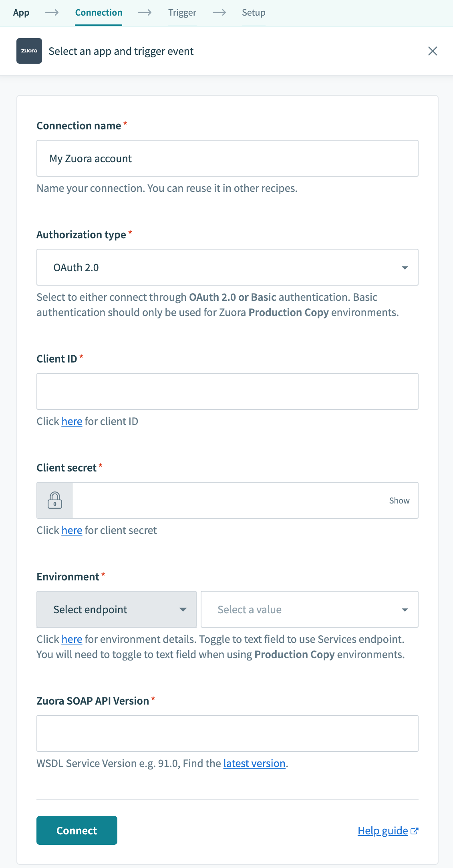The height and width of the screenshot is (868, 453).
Task: Switch to the Trigger step
Action: point(182,12)
